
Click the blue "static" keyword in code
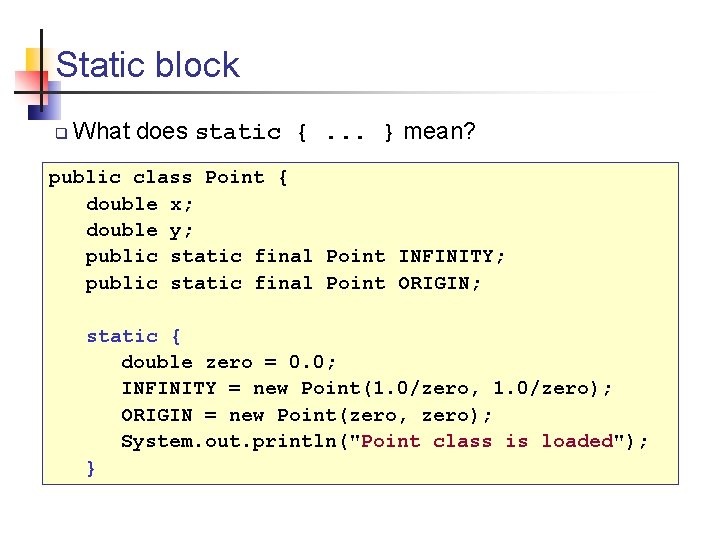point(122,336)
